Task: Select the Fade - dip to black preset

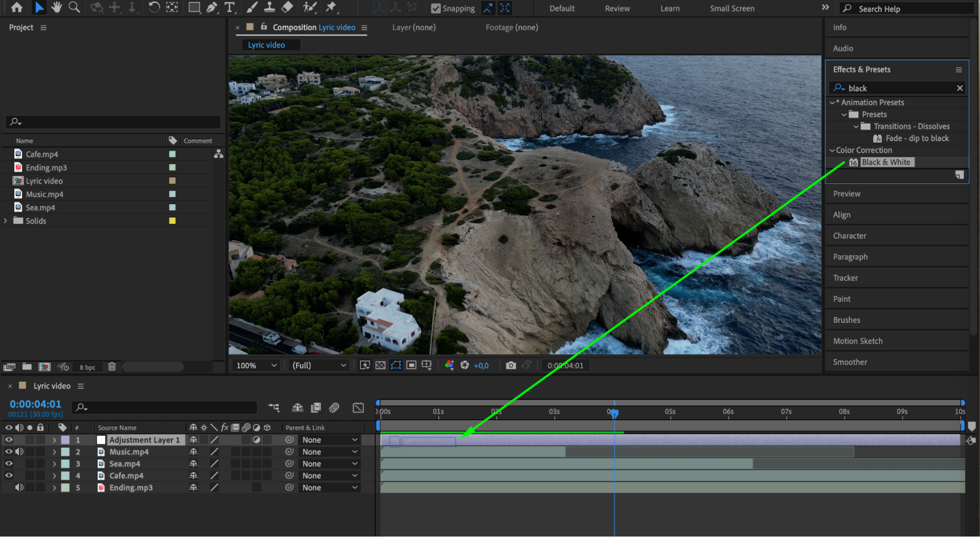Action: pyautogui.click(x=917, y=138)
